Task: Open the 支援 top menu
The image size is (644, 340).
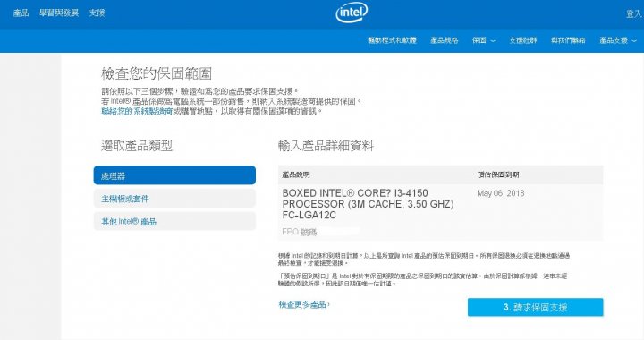Action: click(97, 13)
